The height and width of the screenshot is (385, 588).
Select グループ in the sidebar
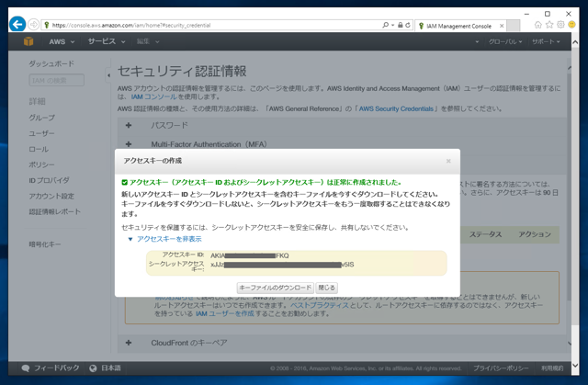[41, 118]
